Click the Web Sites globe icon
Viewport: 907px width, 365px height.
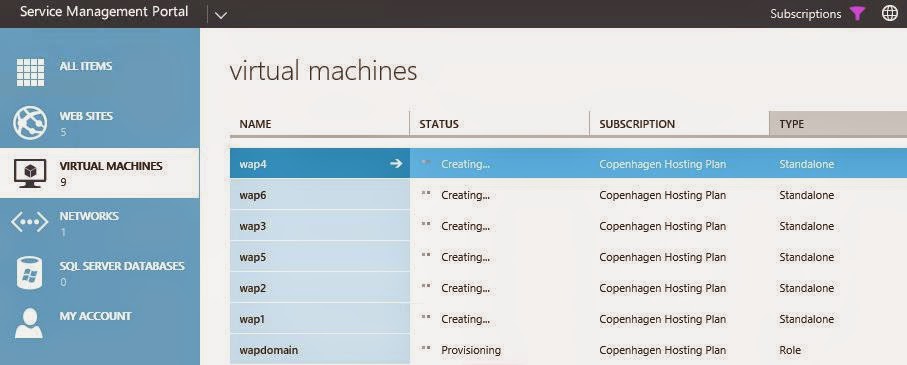point(30,122)
